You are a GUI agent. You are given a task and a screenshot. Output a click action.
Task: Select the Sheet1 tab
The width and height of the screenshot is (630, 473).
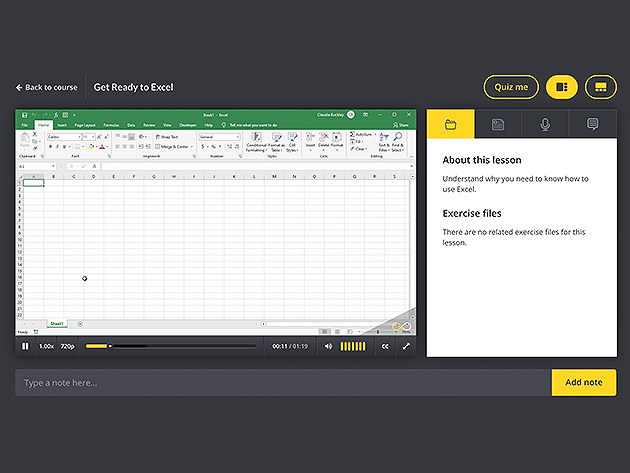pyautogui.click(x=57, y=324)
